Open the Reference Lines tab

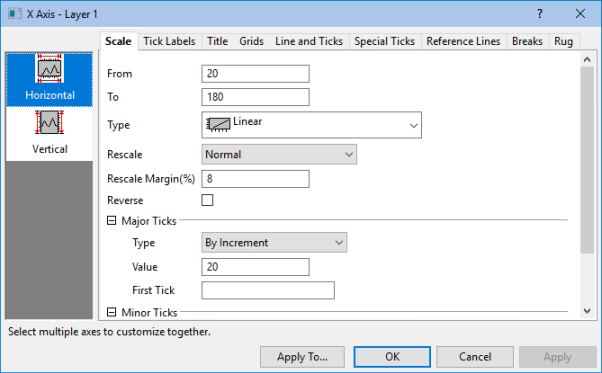pyautogui.click(x=463, y=41)
